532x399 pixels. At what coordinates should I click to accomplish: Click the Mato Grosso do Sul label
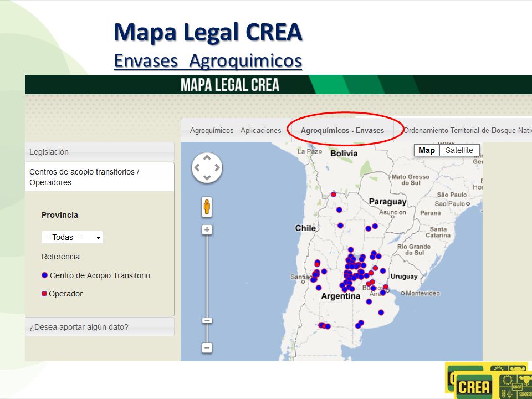[411, 180]
